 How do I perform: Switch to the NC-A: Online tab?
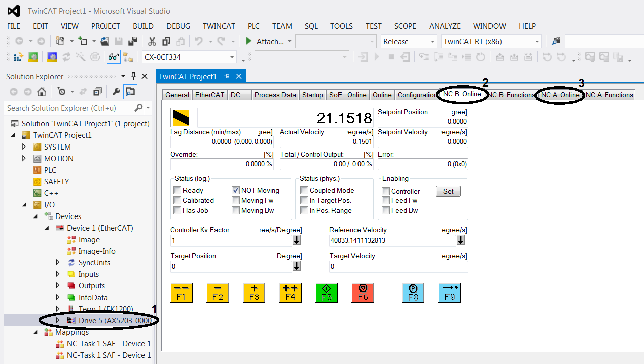point(560,95)
